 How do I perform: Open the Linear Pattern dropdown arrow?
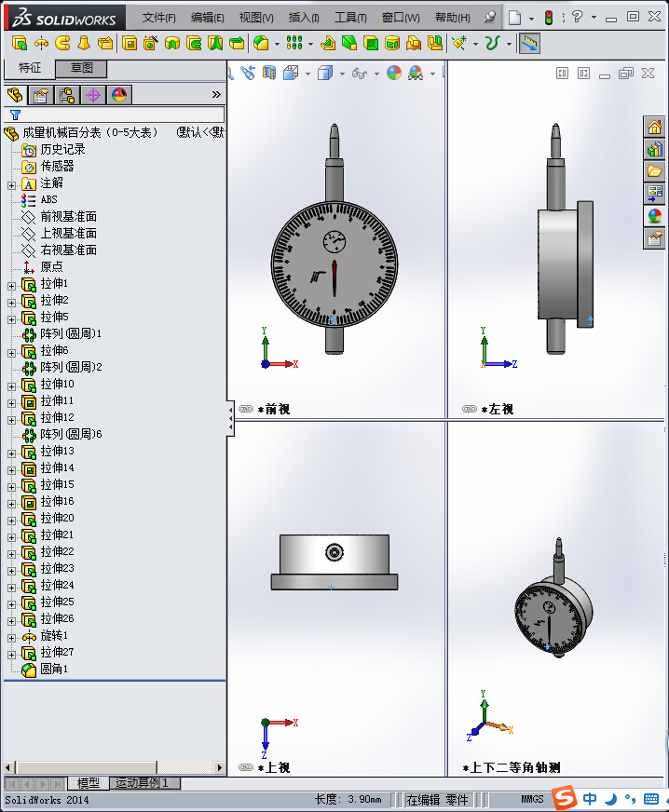310,44
